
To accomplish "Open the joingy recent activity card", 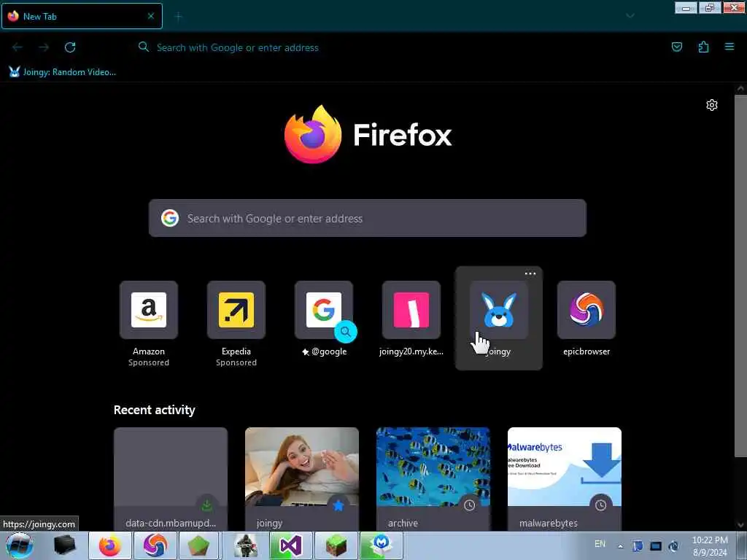I will pyautogui.click(x=302, y=479).
